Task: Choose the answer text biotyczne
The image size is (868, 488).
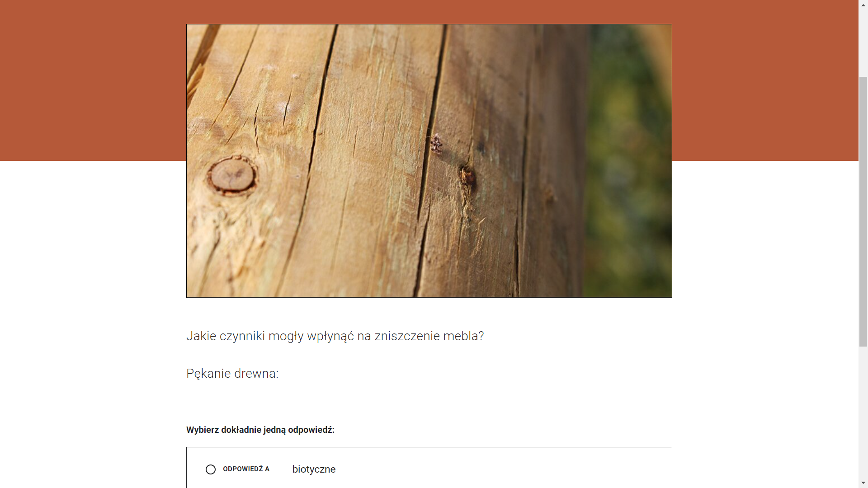Action: coord(314,469)
